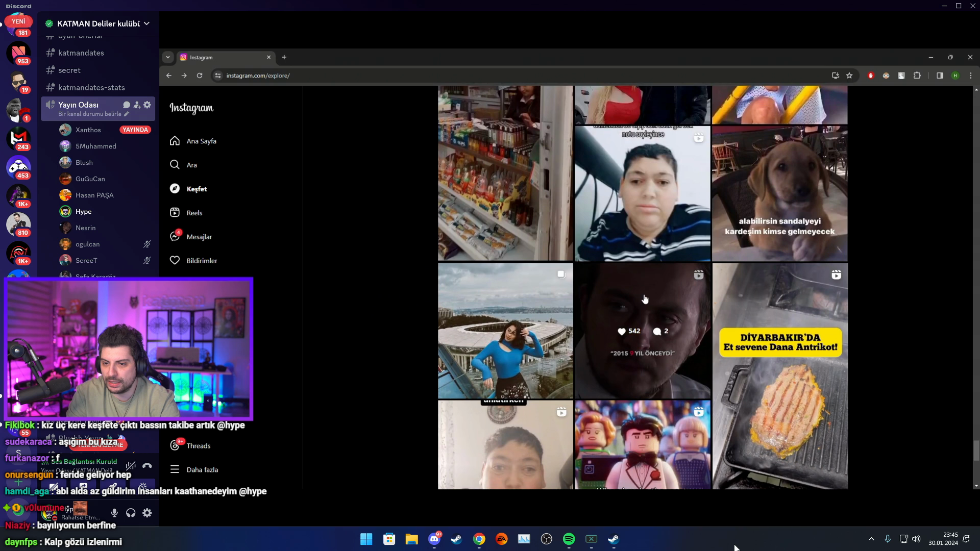Viewport: 980px width, 551px height.
Task: Open a new Chrome tab
Action: [x=284, y=57]
